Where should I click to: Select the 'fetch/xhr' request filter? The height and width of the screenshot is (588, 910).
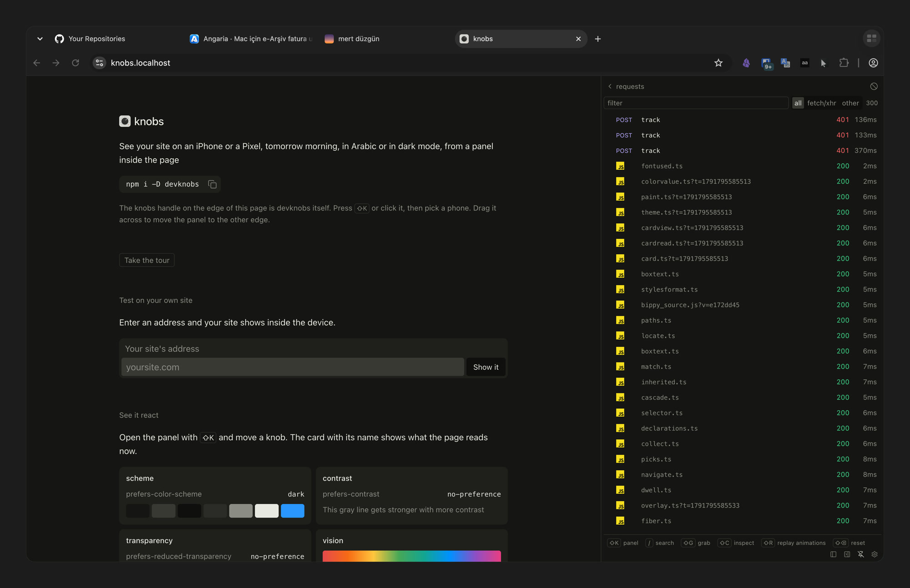(x=821, y=103)
